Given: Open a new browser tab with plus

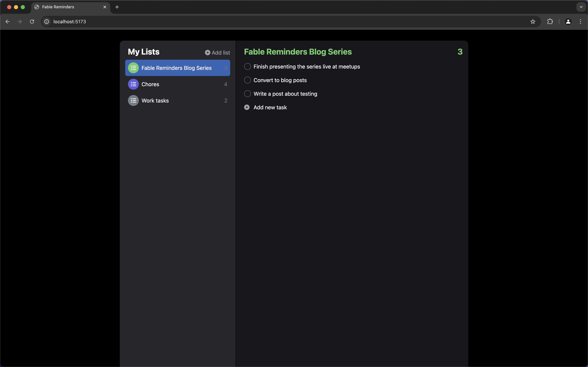Looking at the screenshot, I should click(117, 7).
